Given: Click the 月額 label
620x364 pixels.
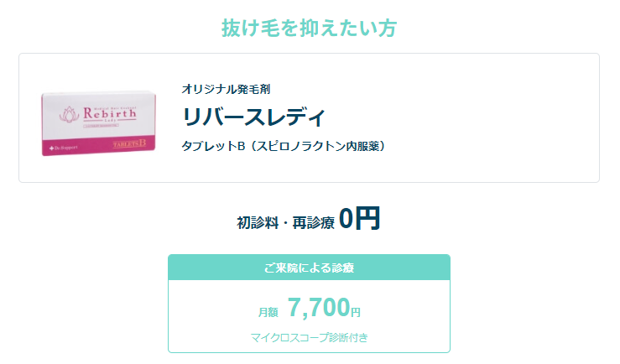Looking at the screenshot, I should coord(268,312).
